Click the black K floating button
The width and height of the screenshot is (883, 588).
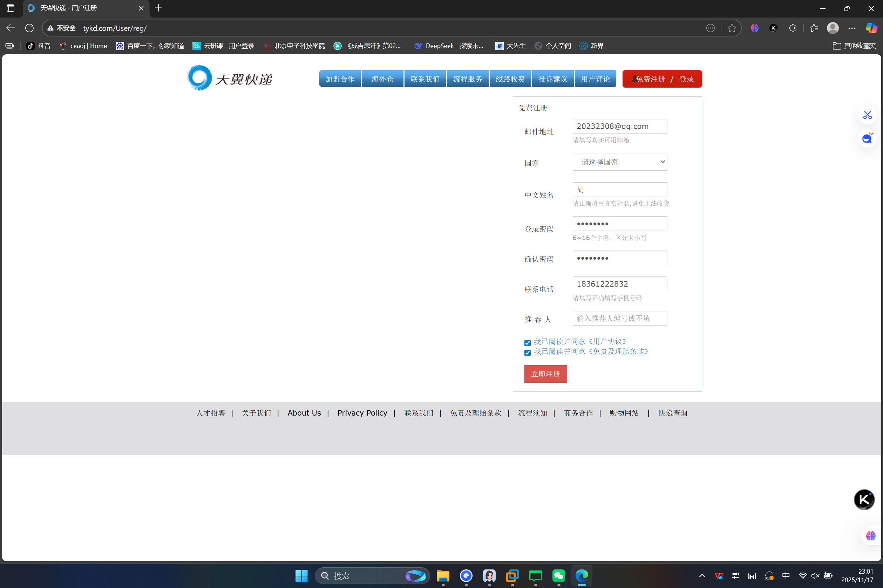coord(864,499)
